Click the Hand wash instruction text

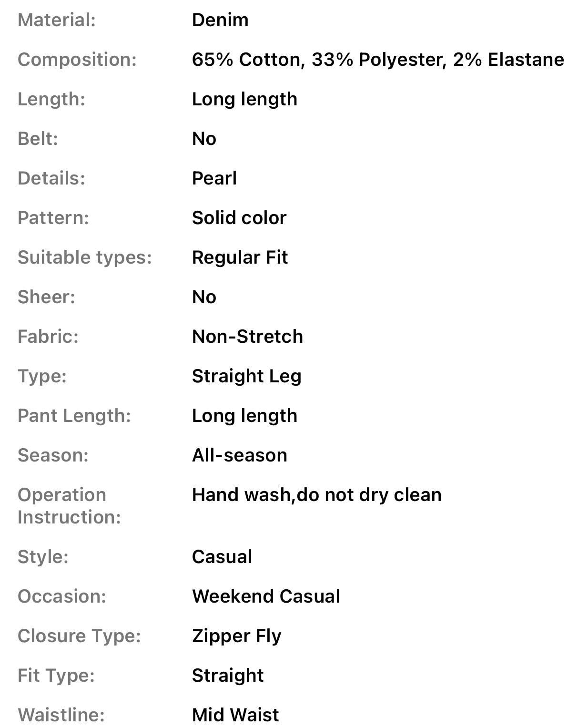pyautogui.click(x=316, y=495)
